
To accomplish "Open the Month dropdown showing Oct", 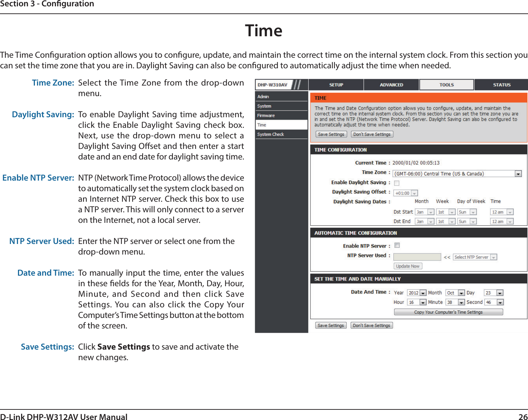I will click(x=455, y=293).
